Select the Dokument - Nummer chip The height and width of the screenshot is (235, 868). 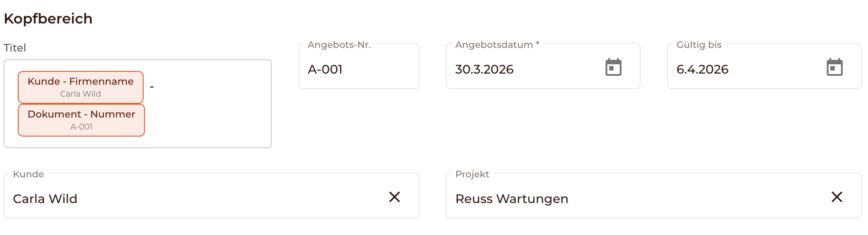[x=81, y=114]
